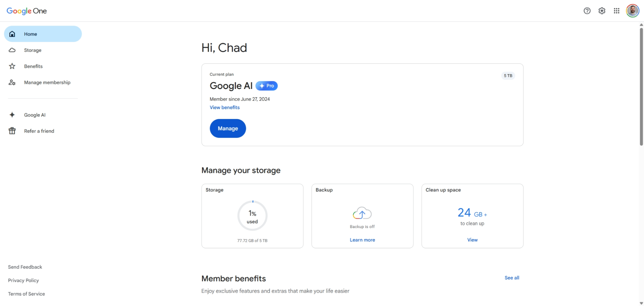Click the '24 GB+' clean up value
644x306 pixels.
click(x=472, y=213)
